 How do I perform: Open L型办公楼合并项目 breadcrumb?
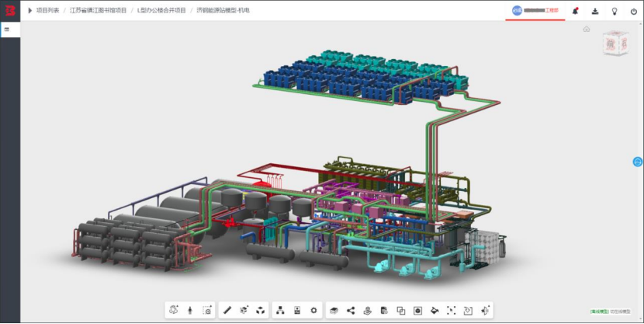(161, 11)
